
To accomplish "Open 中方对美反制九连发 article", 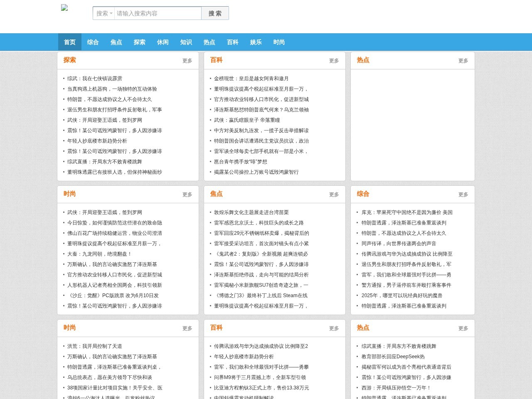I will pos(261,131).
